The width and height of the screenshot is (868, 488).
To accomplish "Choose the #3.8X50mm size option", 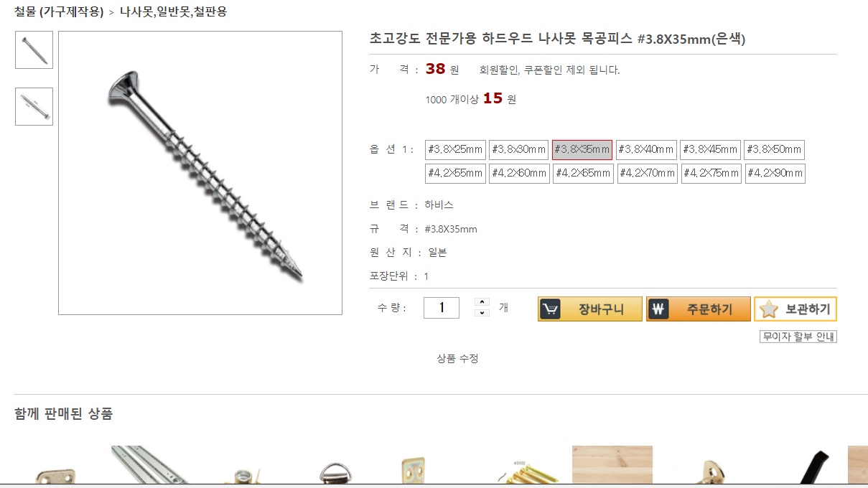I will click(x=774, y=150).
